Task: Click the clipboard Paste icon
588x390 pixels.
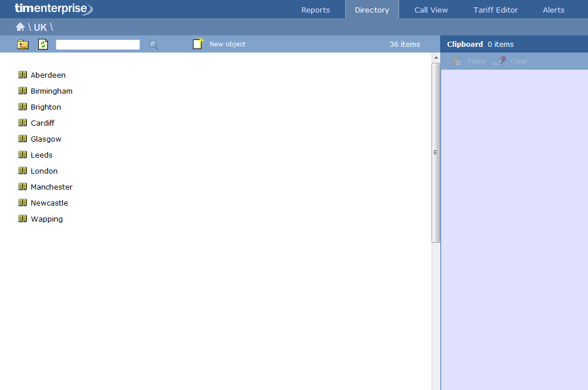Action: tap(457, 61)
